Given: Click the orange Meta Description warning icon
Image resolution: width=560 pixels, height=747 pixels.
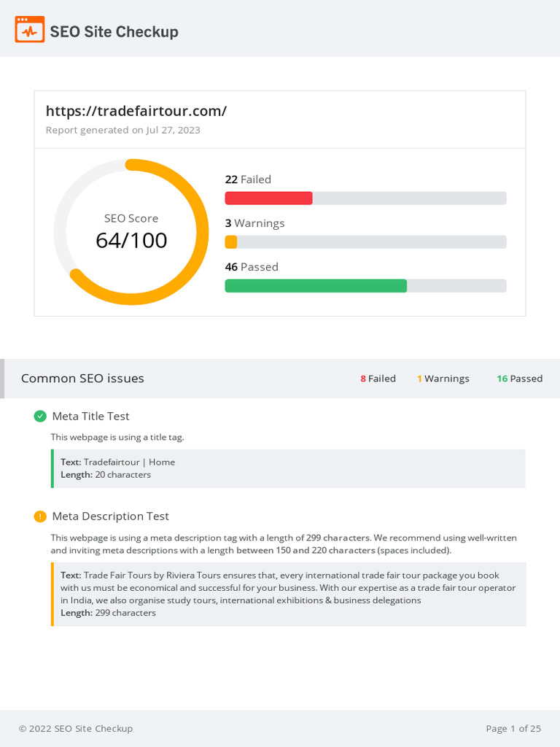Looking at the screenshot, I should (x=40, y=516).
